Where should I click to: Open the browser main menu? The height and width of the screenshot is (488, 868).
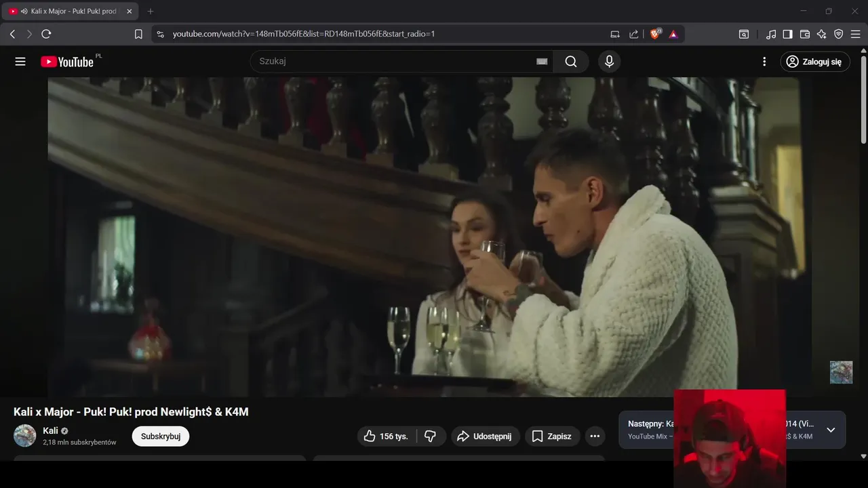(855, 34)
